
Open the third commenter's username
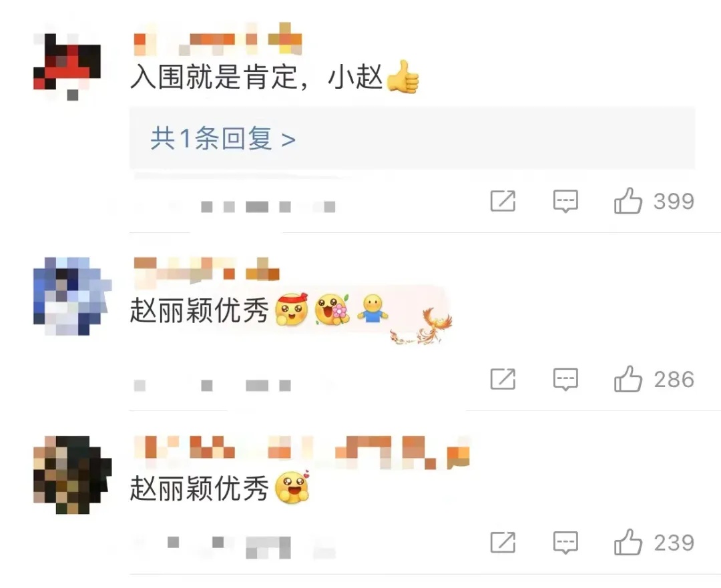point(302,453)
